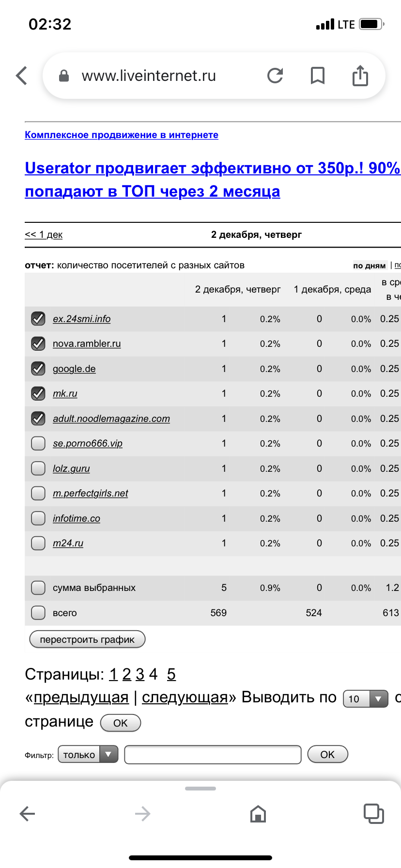Tap the bottom forward arrow icon
401x868 pixels.
(x=142, y=814)
